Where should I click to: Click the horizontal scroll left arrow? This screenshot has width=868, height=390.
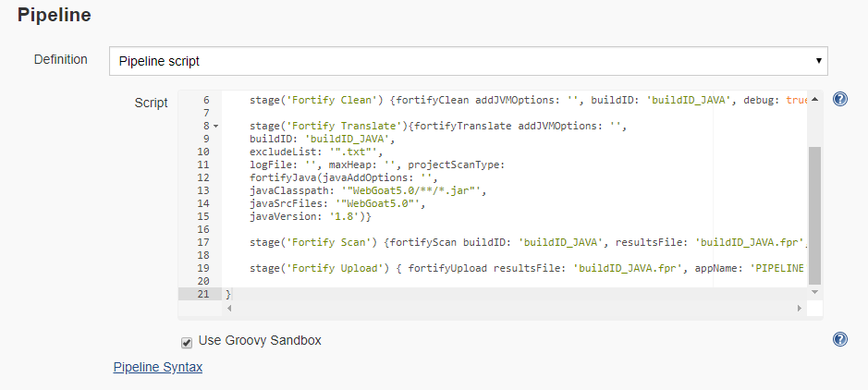pos(229,308)
